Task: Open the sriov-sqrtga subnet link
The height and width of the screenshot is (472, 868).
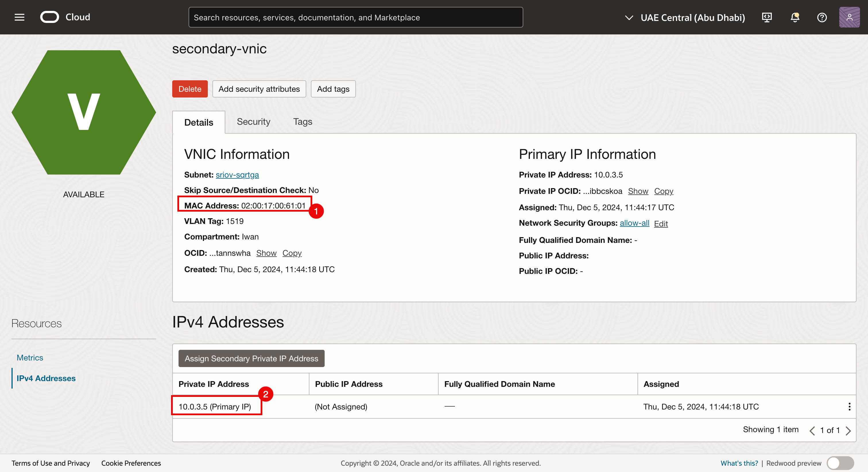Action: (237, 175)
